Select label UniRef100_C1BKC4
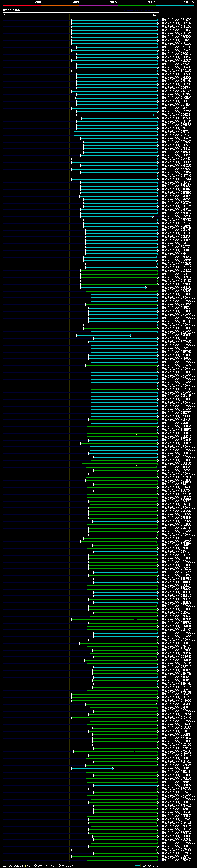Screen dimensions: 197x868 pyautogui.click(x=176, y=308)
